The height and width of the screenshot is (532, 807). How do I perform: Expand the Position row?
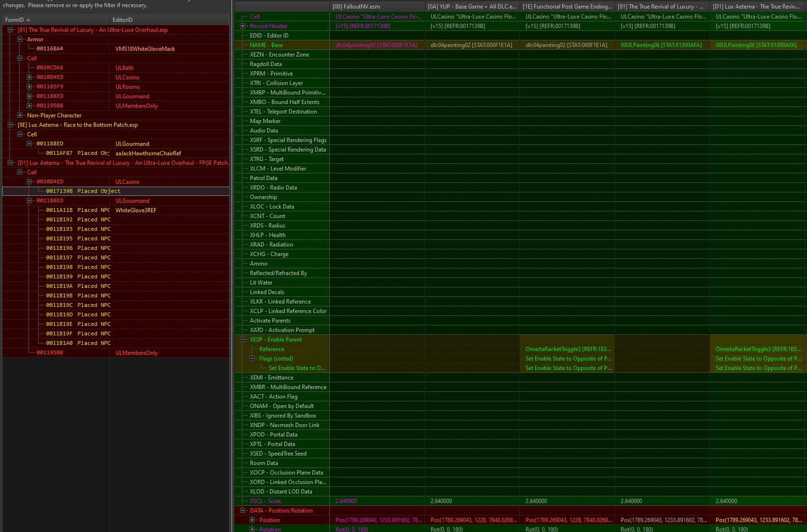pyautogui.click(x=252, y=520)
